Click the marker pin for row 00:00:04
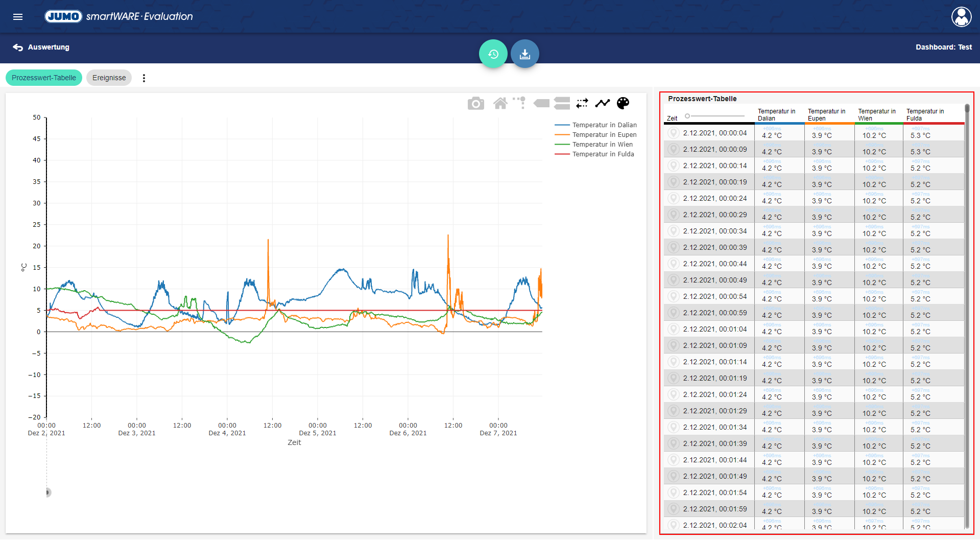Image resolution: width=980 pixels, height=540 pixels. click(x=674, y=133)
